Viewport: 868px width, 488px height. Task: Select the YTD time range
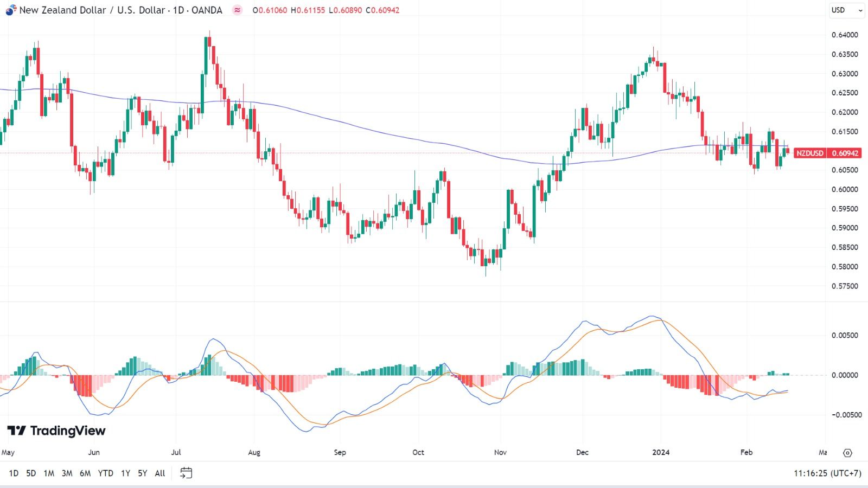pos(105,473)
